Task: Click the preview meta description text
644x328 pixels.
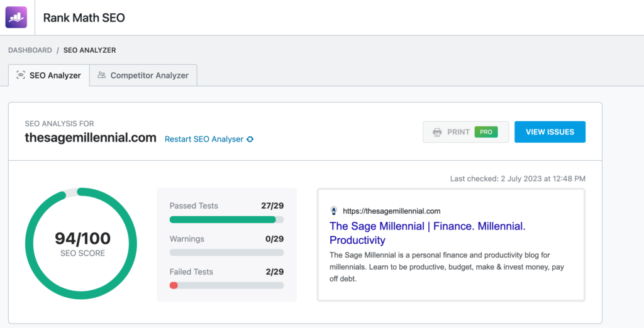Action: tap(447, 267)
